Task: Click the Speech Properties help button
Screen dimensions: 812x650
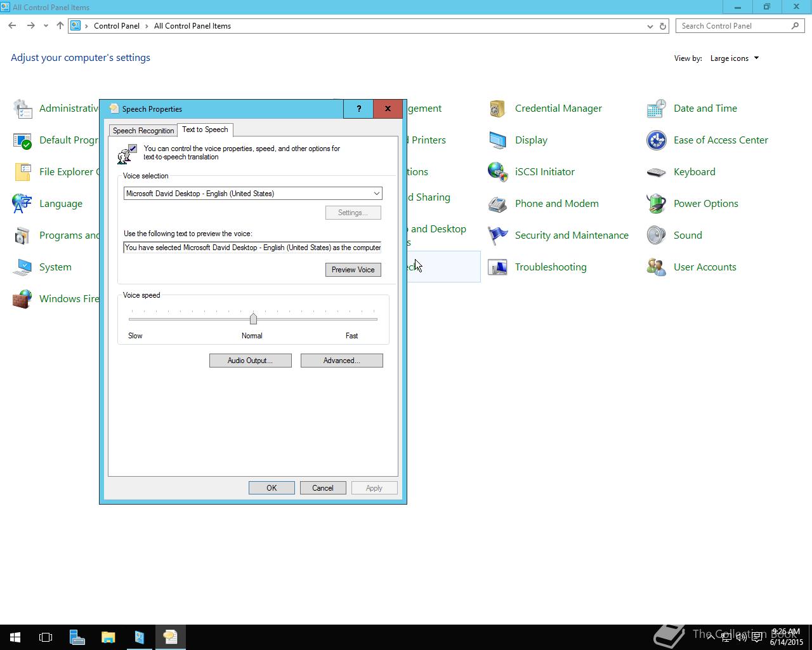Action: point(358,109)
